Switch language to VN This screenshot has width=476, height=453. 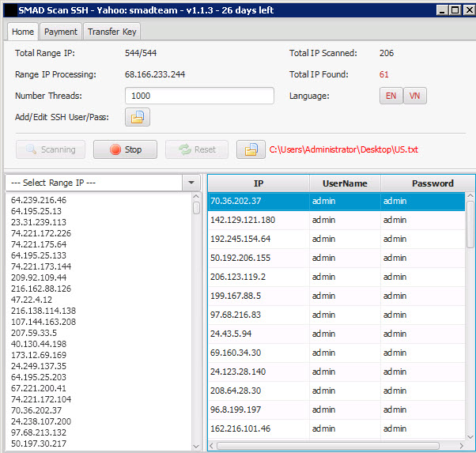pos(414,96)
